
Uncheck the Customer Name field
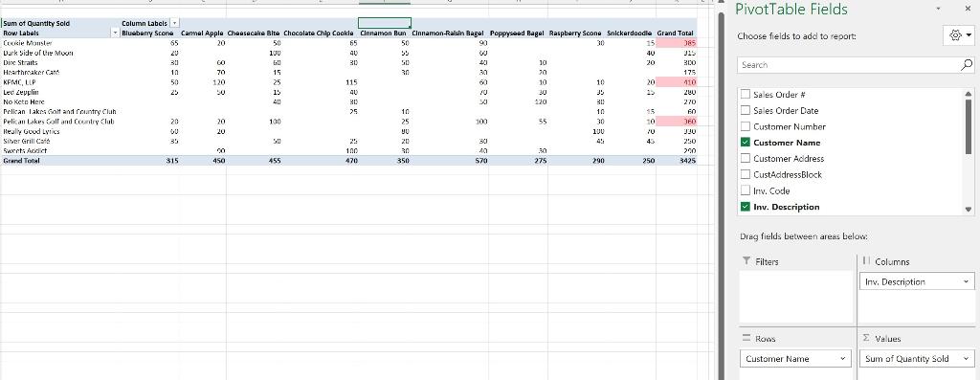[745, 143]
